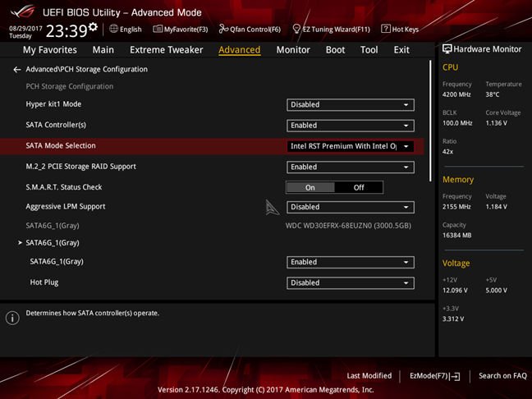Click the BCLK value 100.0 MHz

point(457,123)
